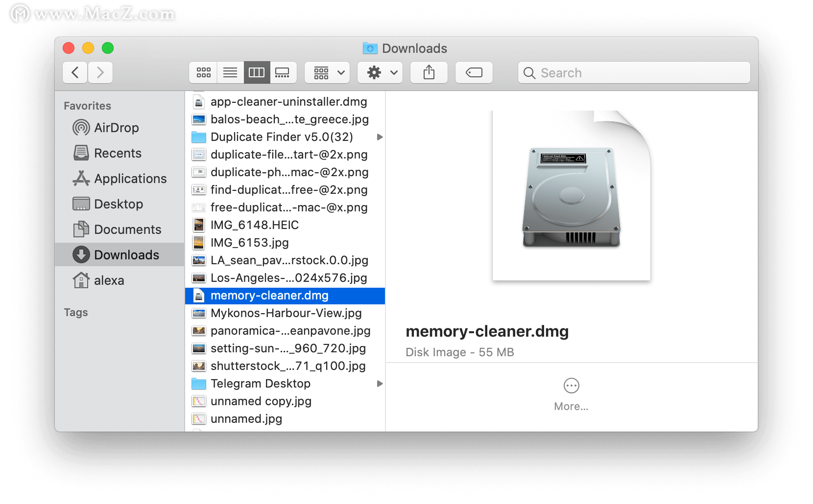Expand Telegram Desktop folder disclosure arrow
The image size is (813, 504).
[x=380, y=384]
